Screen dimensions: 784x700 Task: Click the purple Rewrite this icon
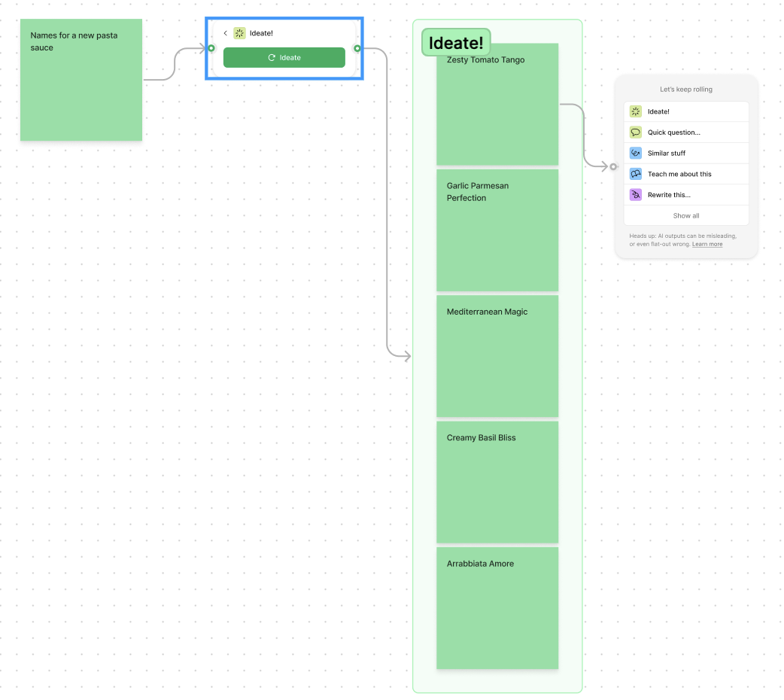tap(636, 195)
